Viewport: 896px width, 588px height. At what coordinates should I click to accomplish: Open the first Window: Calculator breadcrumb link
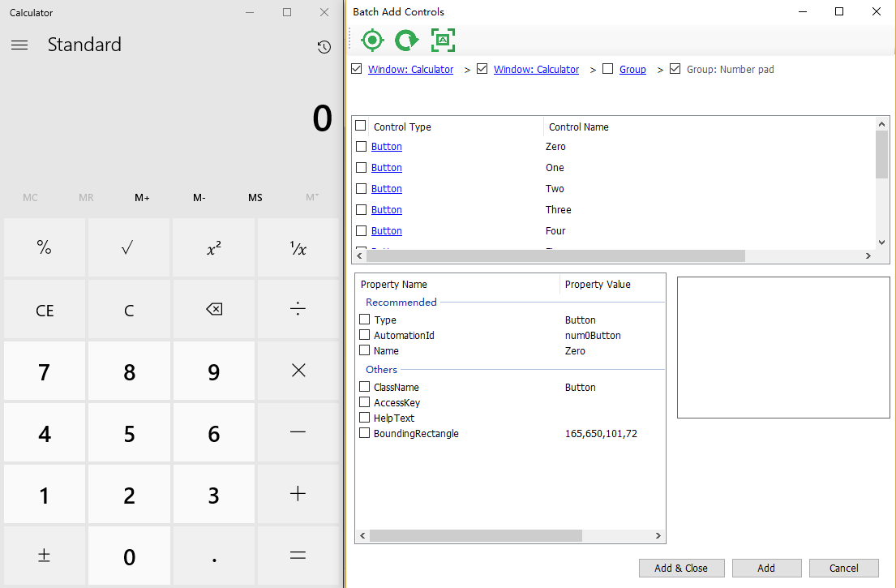pos(411,69)
